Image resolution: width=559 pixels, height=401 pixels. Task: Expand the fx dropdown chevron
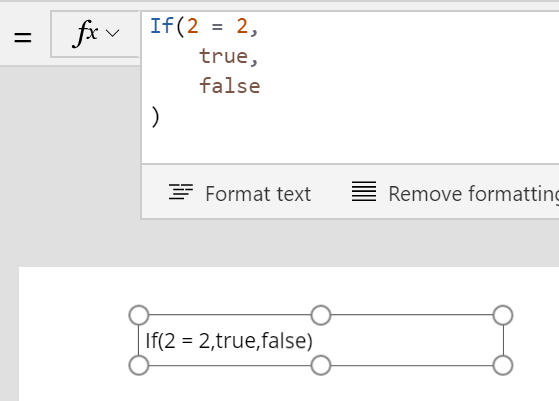[x=113, y=33]
